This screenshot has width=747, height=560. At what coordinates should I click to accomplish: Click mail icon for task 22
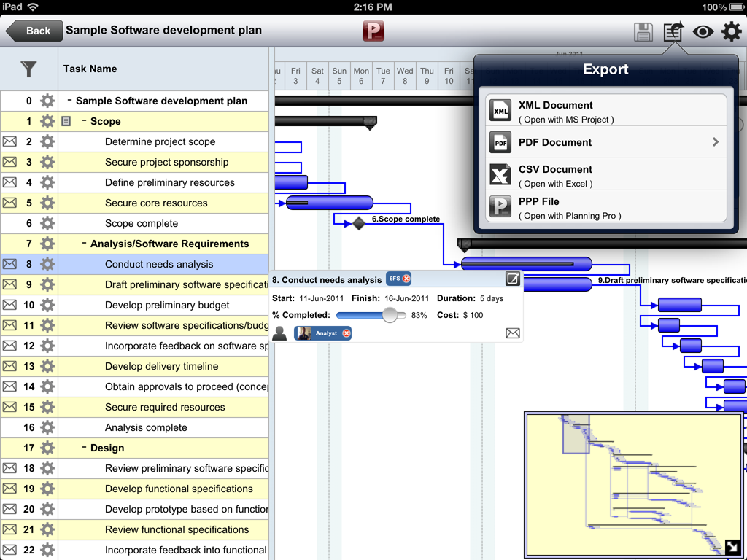(x=9, y=550)
